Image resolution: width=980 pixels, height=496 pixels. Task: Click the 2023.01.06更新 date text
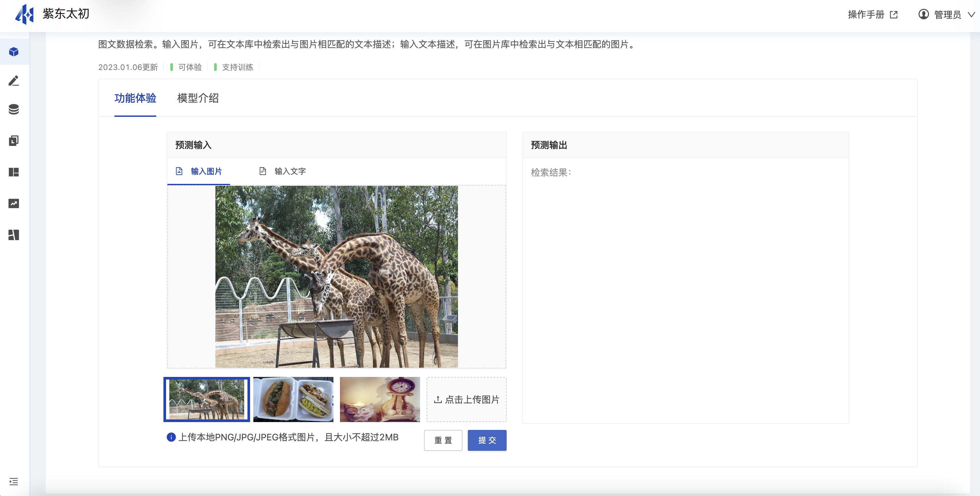pyautogui.click(x=128, y=67)
